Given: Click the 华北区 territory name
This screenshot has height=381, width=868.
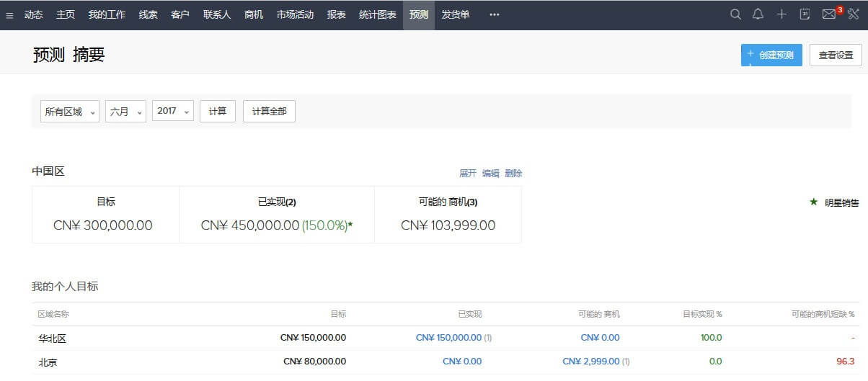Looking at the screenshot, I should (53, 339).
